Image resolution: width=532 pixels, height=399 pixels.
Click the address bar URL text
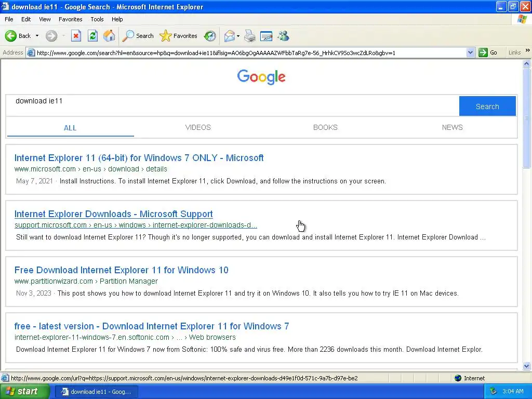(x=216, y=53)
